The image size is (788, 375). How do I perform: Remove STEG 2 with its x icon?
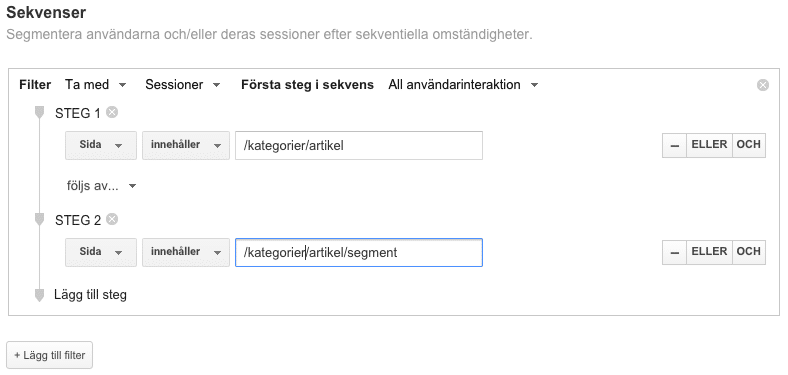(112, 219)
